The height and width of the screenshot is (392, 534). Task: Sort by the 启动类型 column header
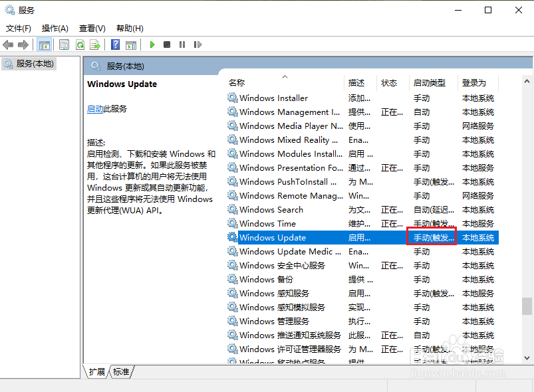433,82
